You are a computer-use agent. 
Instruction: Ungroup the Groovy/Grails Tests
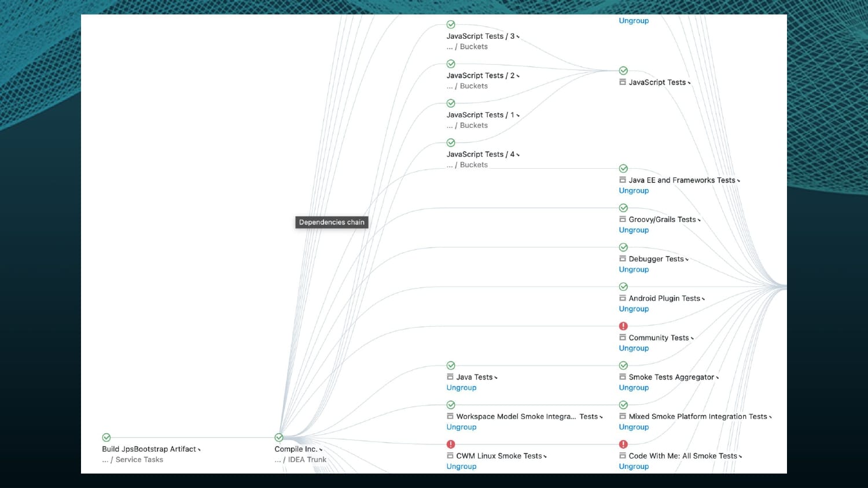pyautogui.click(x=634, y=230)
